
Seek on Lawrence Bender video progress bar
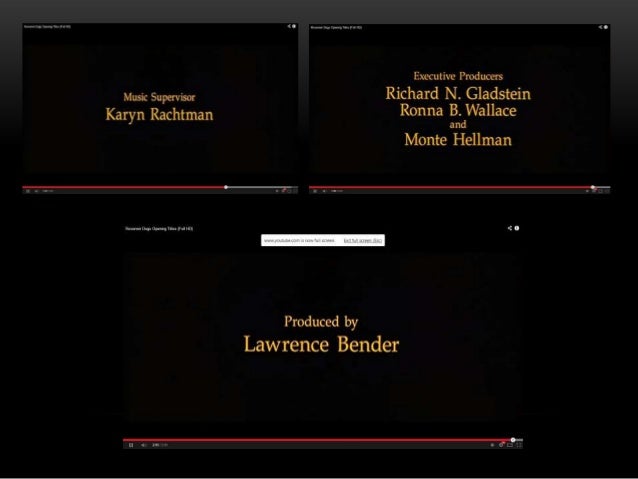323,440
